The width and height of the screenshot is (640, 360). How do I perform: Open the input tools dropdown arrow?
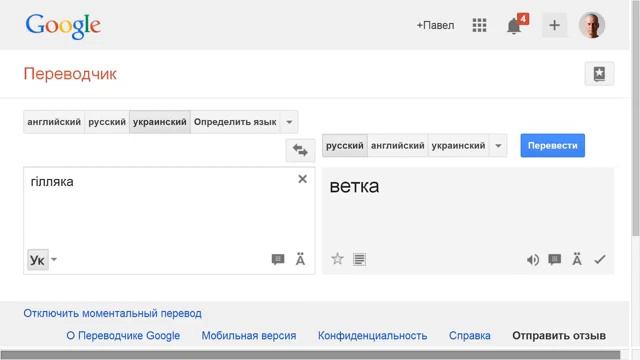tap(54, 260)
